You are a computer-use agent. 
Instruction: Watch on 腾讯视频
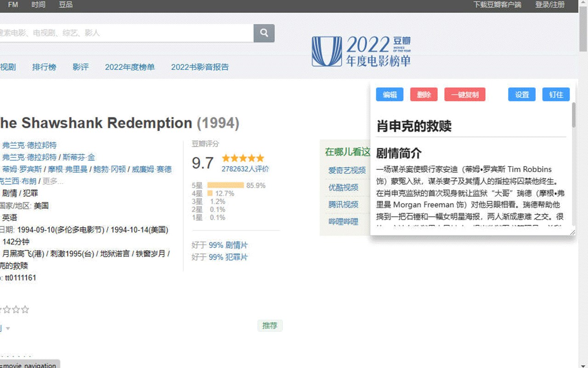coord(343,205)
